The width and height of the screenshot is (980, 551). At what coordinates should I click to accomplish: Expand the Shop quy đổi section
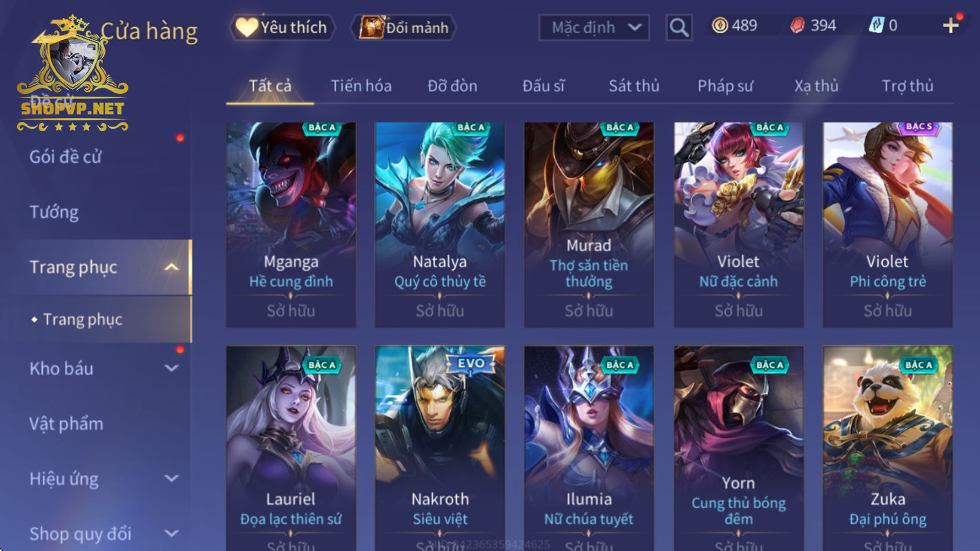[172, 534]
